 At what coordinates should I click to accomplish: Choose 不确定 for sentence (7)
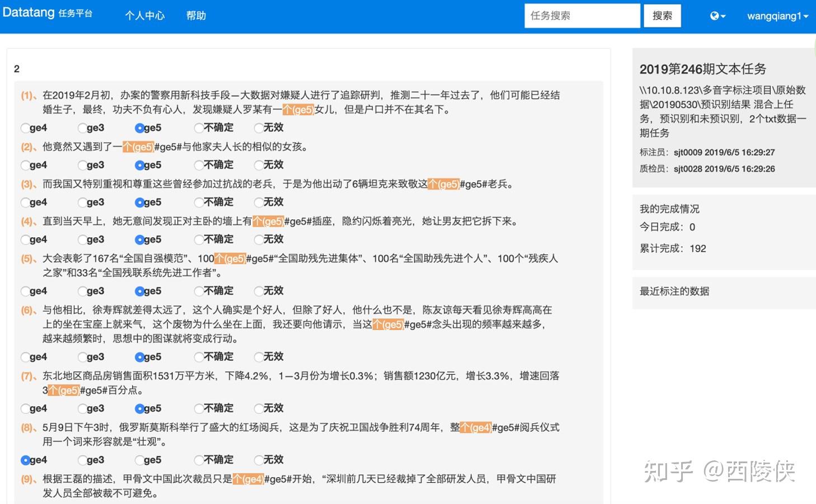[199, 408]
